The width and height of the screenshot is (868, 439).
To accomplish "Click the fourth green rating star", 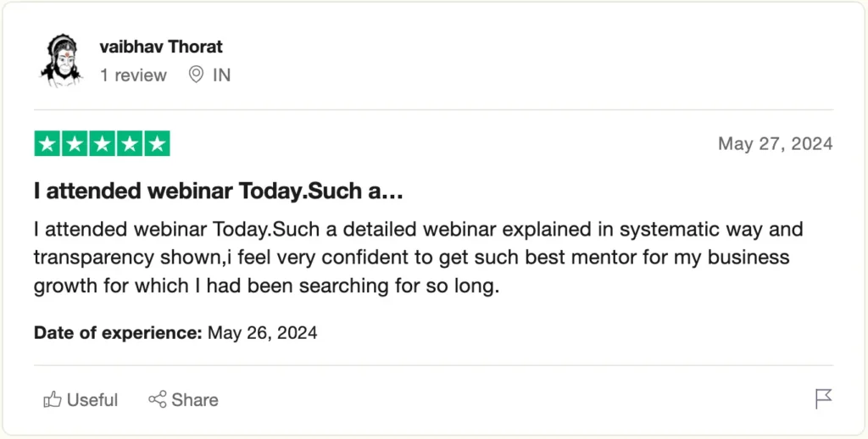I will 129,144.
